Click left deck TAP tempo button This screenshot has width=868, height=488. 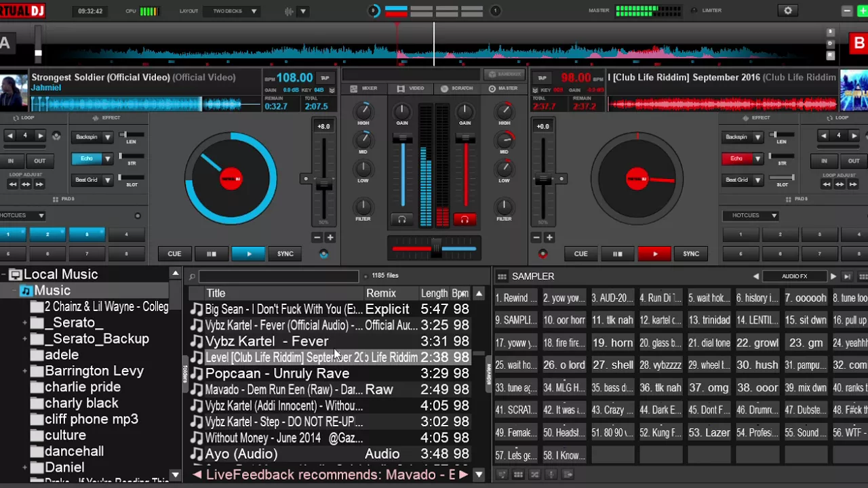tap(325, 78)
